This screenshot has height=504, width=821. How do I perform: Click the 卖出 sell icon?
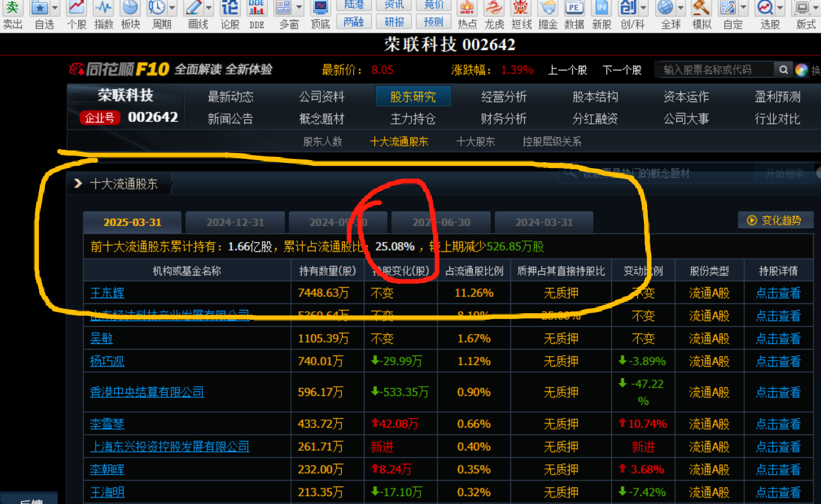[12, 8]
